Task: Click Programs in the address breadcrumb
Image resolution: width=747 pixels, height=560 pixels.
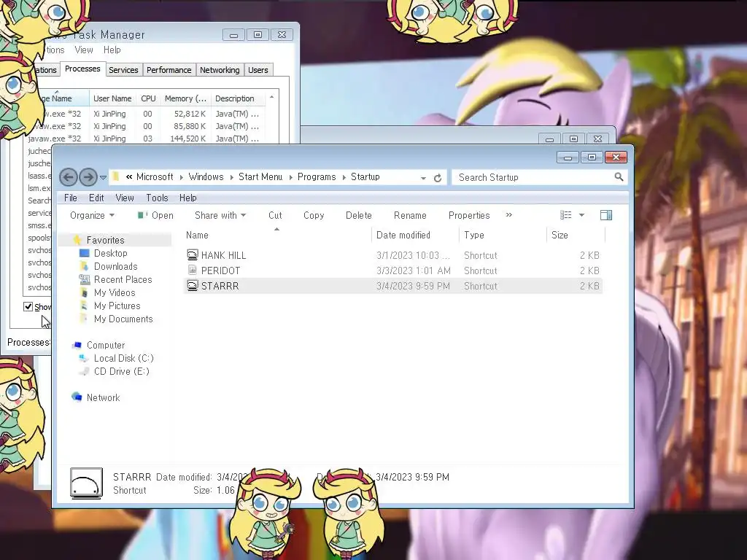Action: [x=317, y=176]
